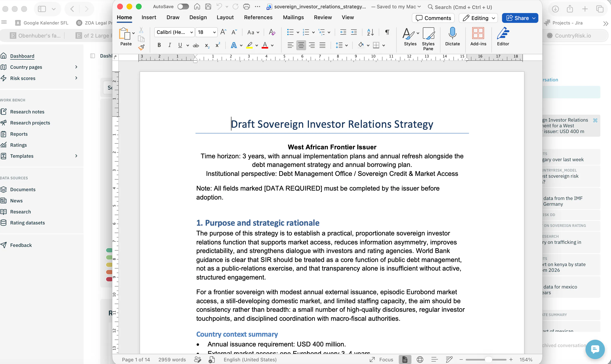Apply red font color
Screen dimensions: 611x364
click(265, 45)
